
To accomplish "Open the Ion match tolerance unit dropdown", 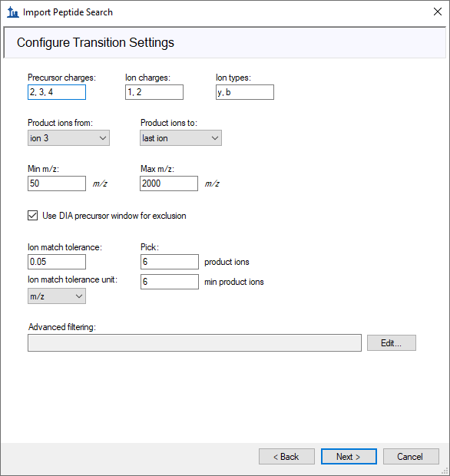I will point(57,296).
